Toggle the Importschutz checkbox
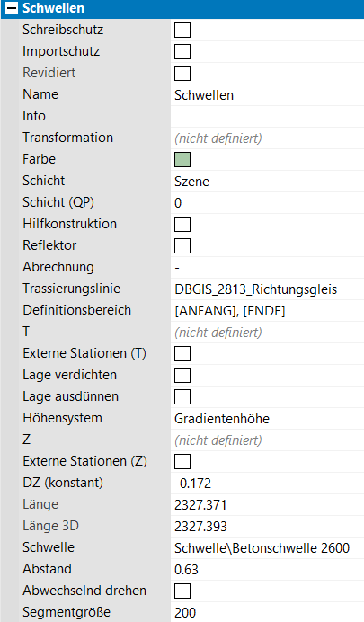364x622 pixels. [x=182, y=51]
